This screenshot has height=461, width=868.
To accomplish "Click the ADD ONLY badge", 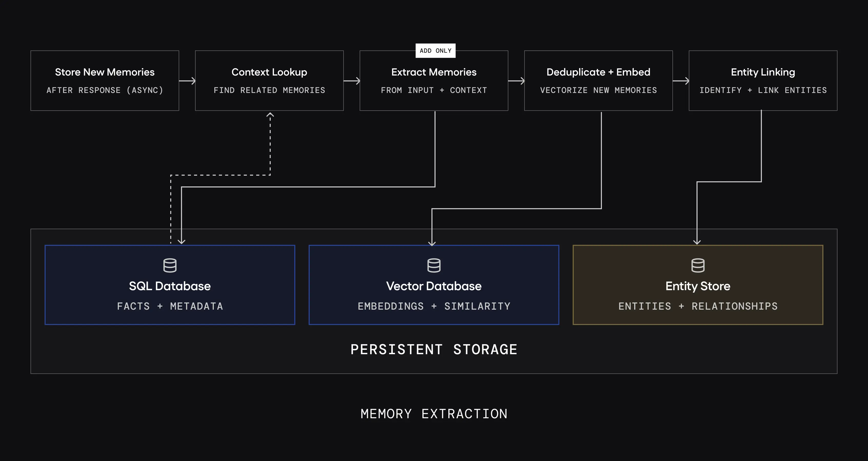I will click(435, 51).
